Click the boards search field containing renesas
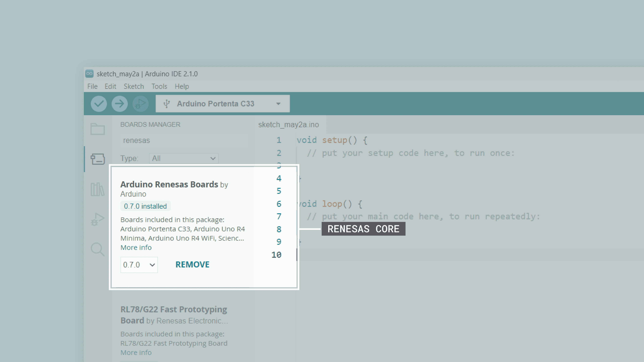 coord(184,140)
